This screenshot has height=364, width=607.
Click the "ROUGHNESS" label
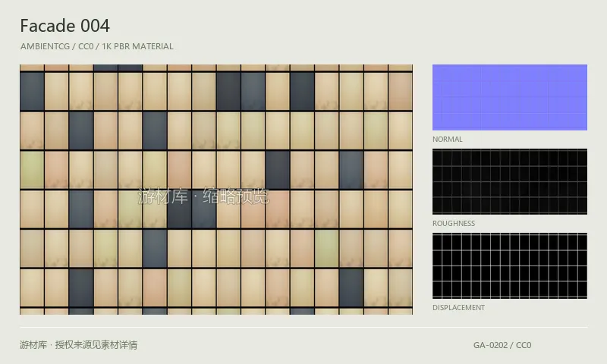[x=454, y=223]
